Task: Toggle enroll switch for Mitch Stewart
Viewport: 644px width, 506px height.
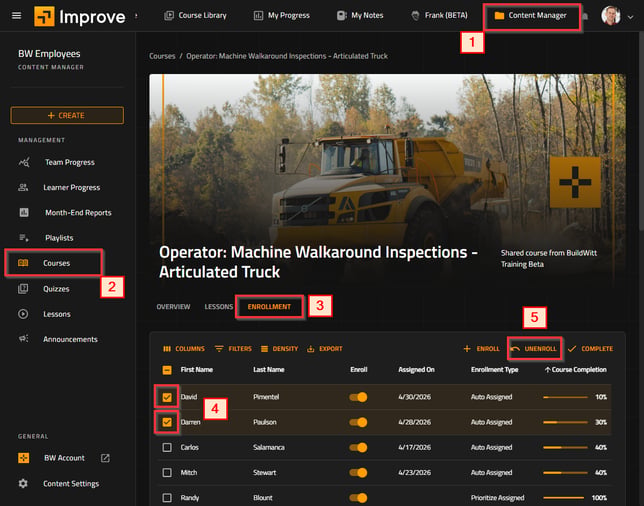Action: (358, 473)
